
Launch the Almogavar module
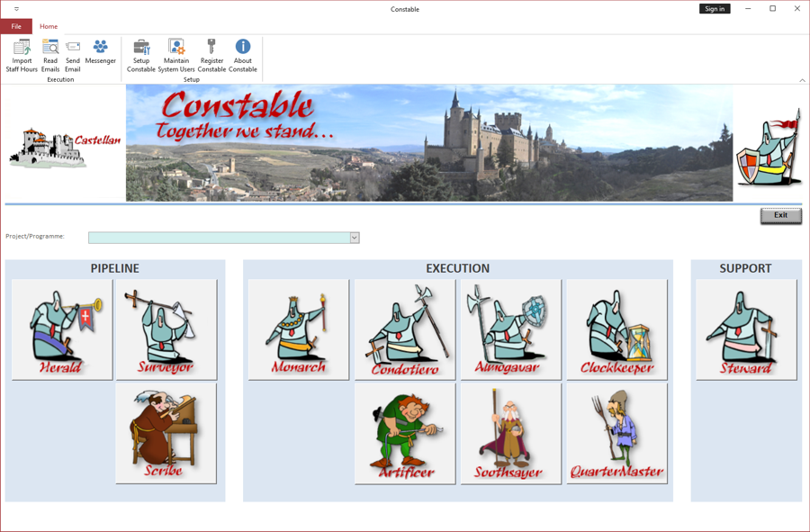511,329
